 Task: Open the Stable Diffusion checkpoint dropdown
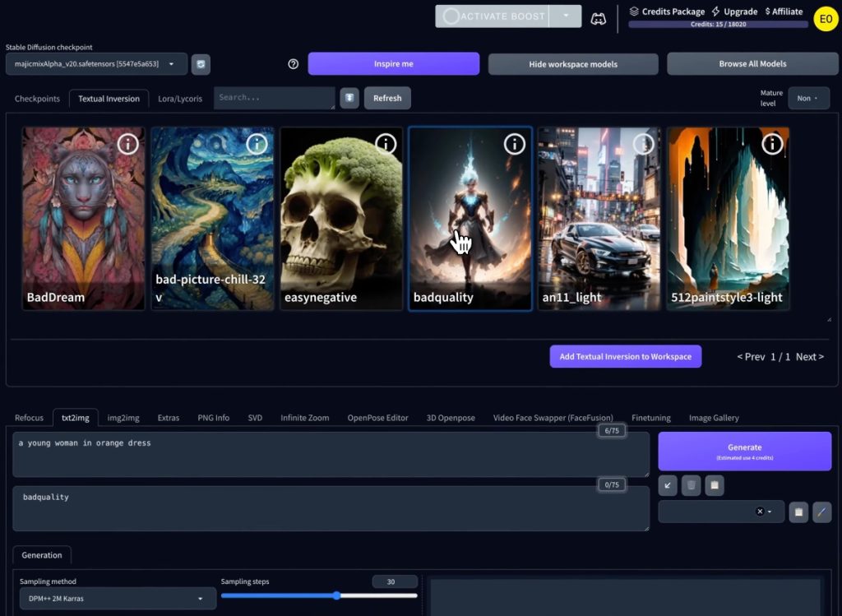click(x=96, y=64)
